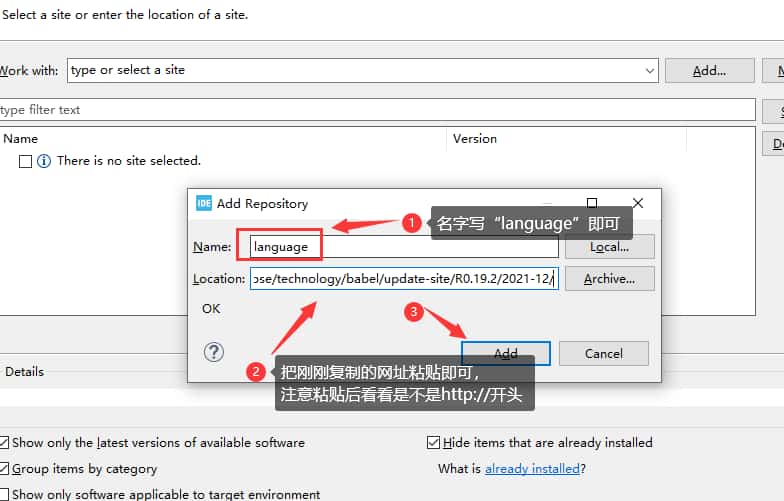Click the info icon beside no site selected

coord(44,161)
